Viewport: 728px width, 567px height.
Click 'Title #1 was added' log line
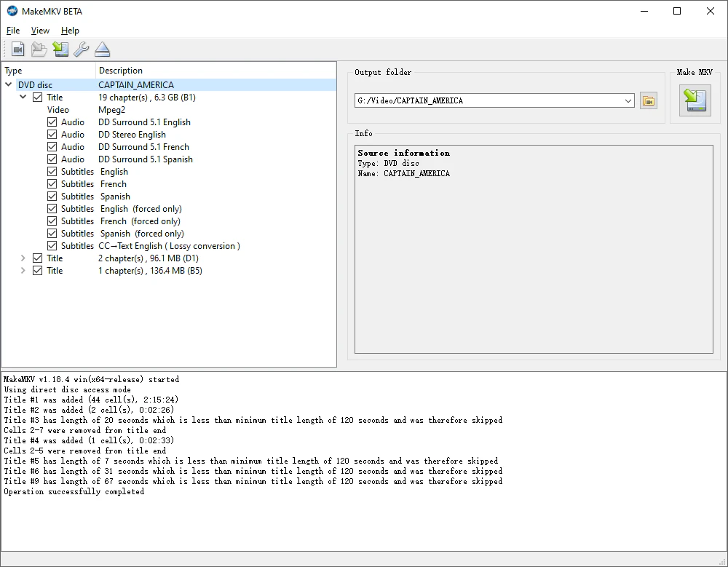click(x=91, y=400)
